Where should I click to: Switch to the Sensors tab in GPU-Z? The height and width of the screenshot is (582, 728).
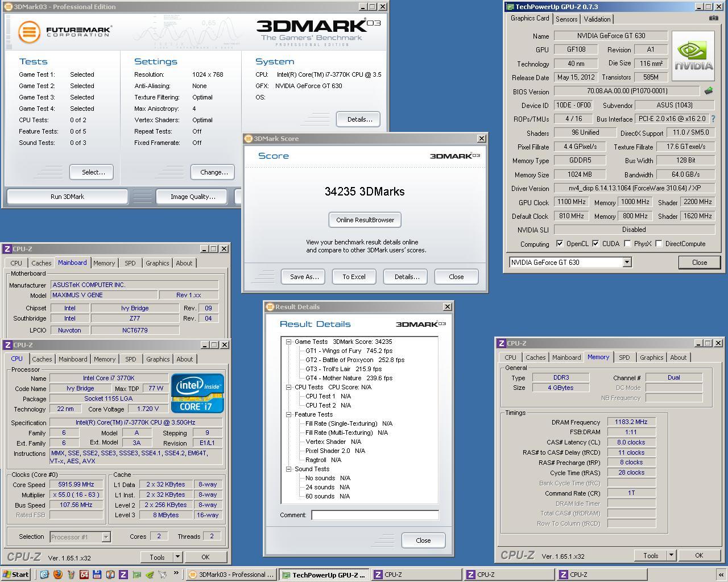[566, 19]
